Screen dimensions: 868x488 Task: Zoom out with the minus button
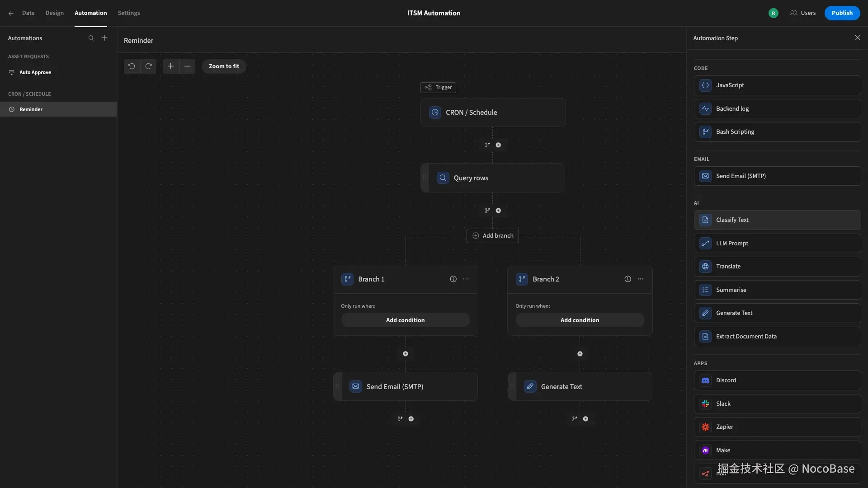187,66
